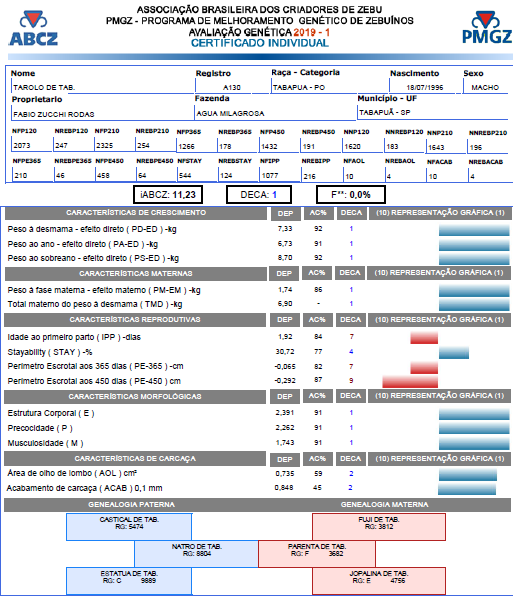Click the NFP120 value 2073
The width and height of the screenshot is (513, 597).
[32, 145]
